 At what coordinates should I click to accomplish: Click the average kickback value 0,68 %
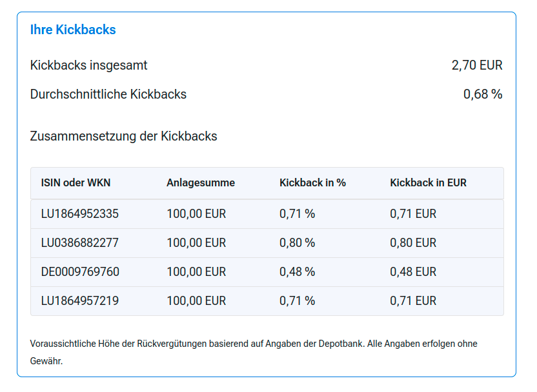coord(483,94)
